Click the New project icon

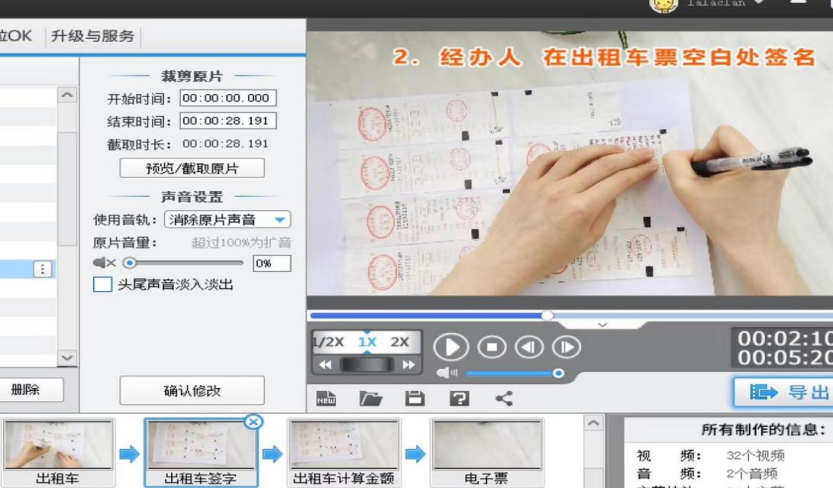[x=326, y=398]
